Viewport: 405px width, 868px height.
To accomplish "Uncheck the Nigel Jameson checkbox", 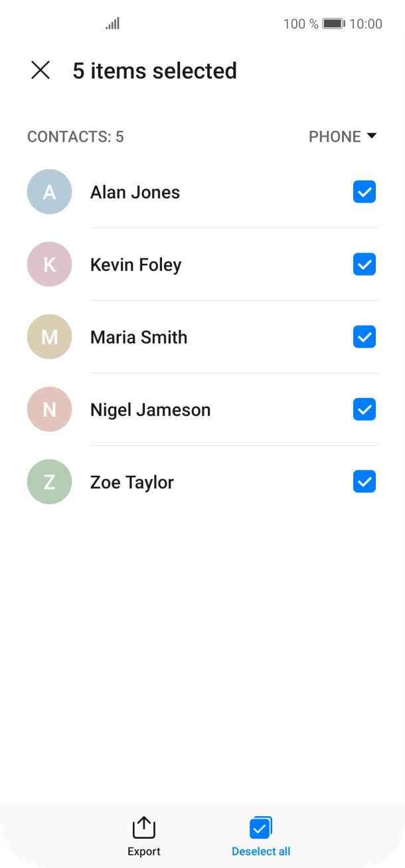I will 364,409.
